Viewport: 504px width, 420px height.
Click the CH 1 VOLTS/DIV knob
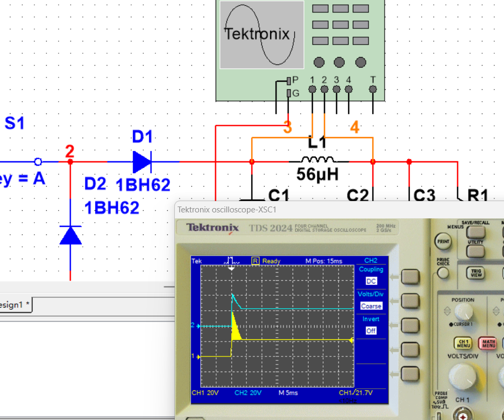pos(463,376)
